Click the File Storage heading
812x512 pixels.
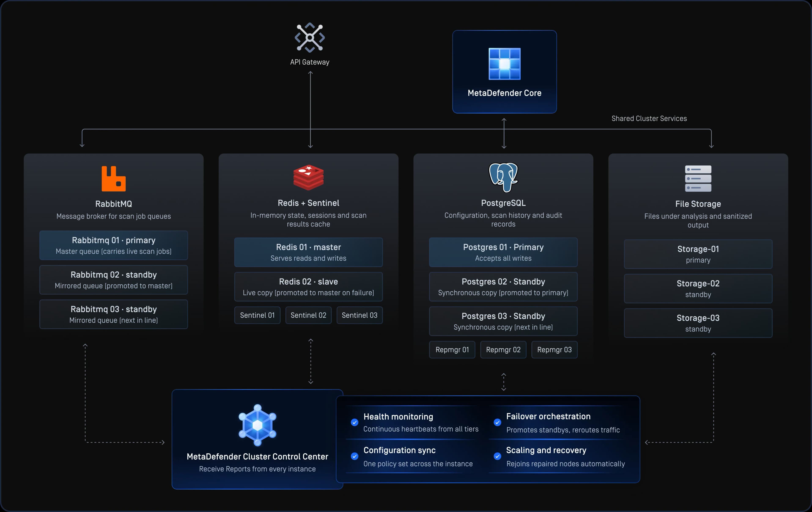(x=698, y=204)
